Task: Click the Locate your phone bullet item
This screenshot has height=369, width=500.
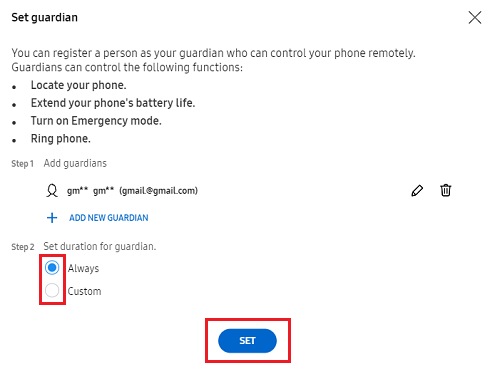Action: [x=79, y=85]
